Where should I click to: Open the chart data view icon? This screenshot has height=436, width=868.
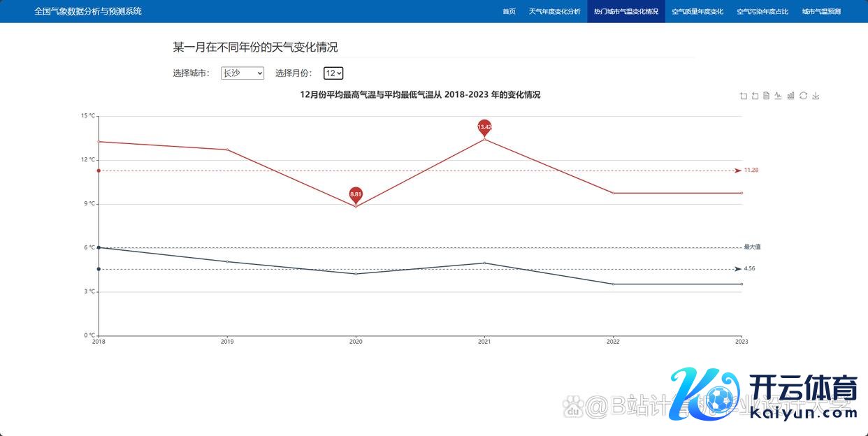point(767,96)
